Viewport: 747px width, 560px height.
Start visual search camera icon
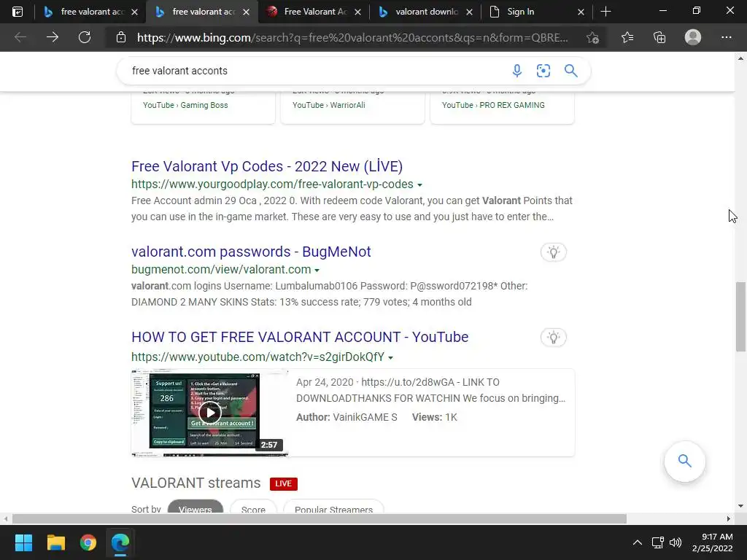click(543, 71)
